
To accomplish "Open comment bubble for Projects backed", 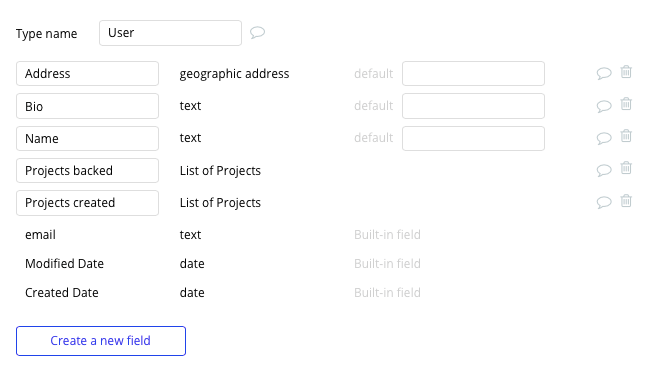I will (x=604, y=170).
